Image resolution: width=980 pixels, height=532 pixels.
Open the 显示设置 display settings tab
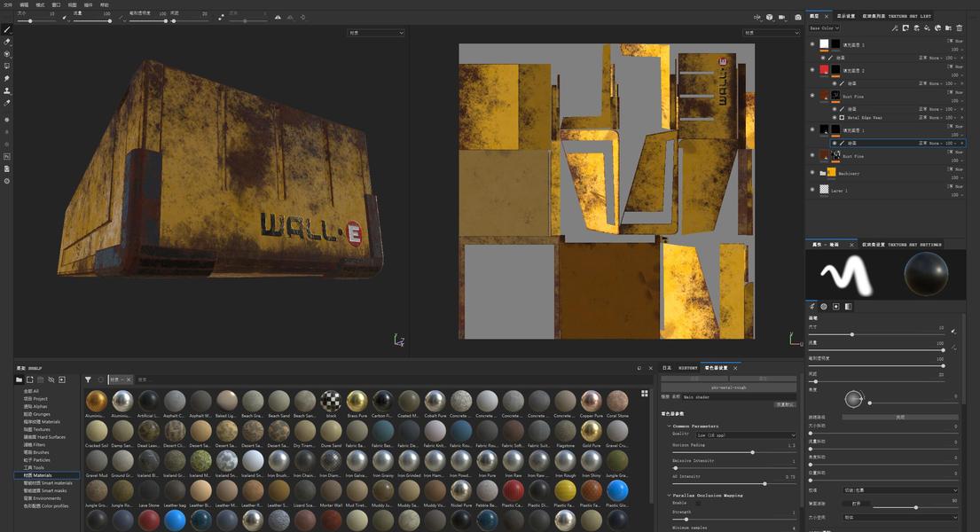pyautogui.click(x=845, y=16)
